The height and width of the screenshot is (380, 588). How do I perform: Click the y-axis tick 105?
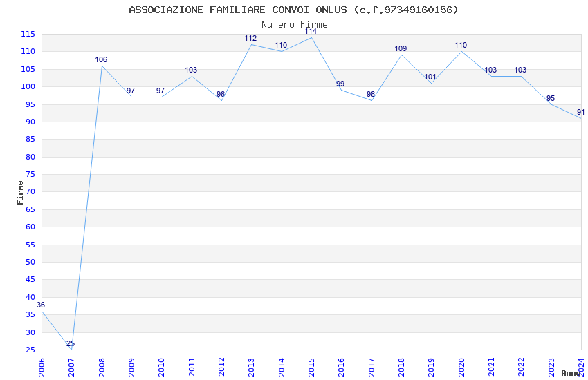tap(28, 69)
